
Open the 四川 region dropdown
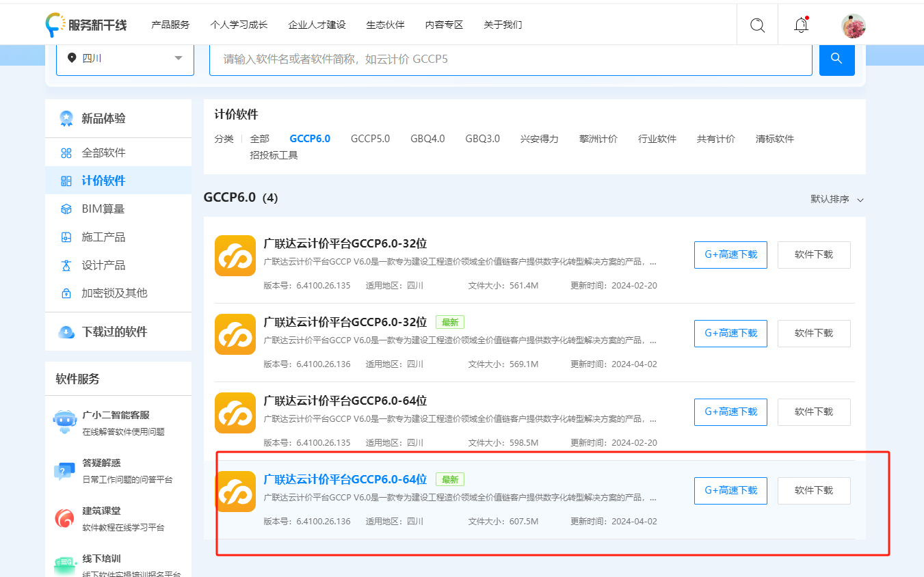[x=125, y=58]
